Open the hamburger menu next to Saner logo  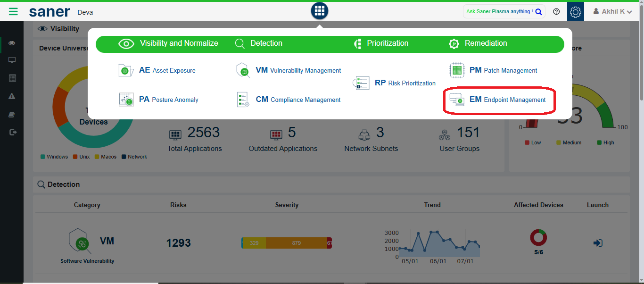click(x=13, y=11)
